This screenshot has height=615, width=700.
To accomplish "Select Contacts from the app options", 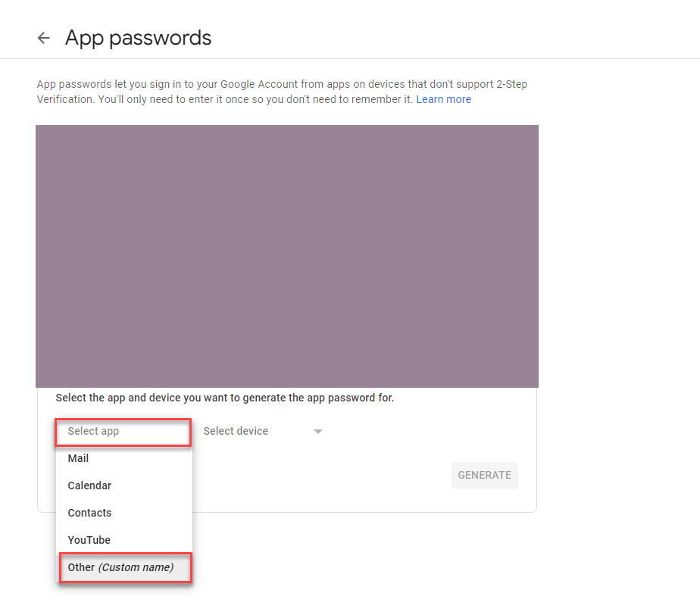I will pos(89,513).
